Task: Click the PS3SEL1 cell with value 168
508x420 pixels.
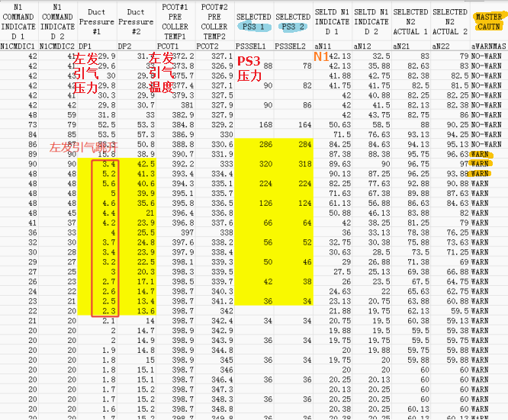Action: tap(265, 124)
